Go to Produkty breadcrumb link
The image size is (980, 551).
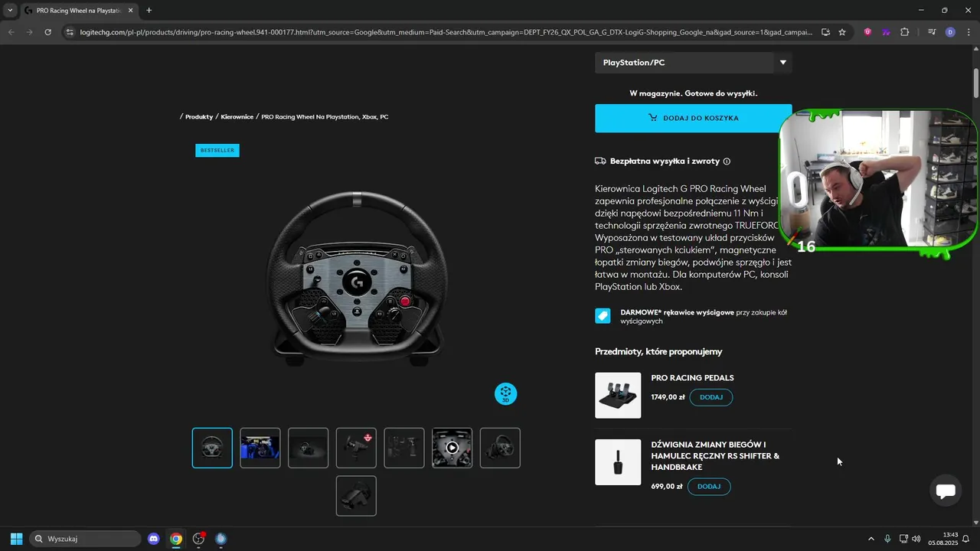pyautogui.click(x=199, y=117)
